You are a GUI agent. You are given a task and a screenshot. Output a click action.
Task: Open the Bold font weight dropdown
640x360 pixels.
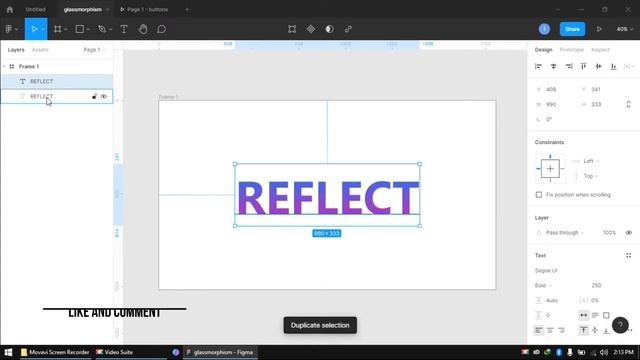[x=543, y=285]
